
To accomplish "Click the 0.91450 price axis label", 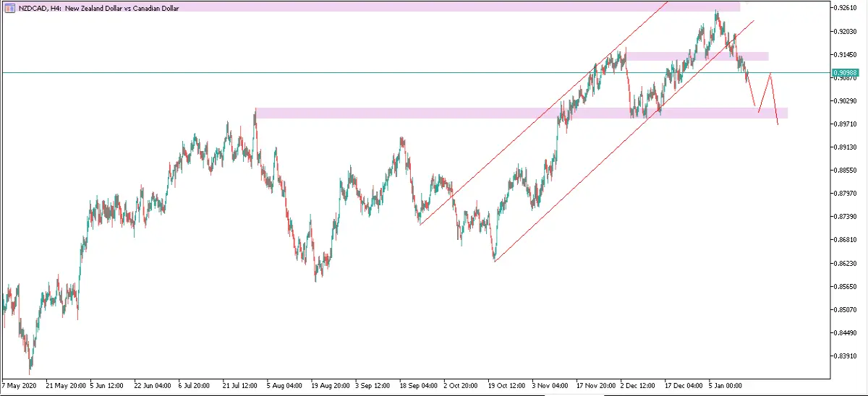I will click(x=845, y=54).
